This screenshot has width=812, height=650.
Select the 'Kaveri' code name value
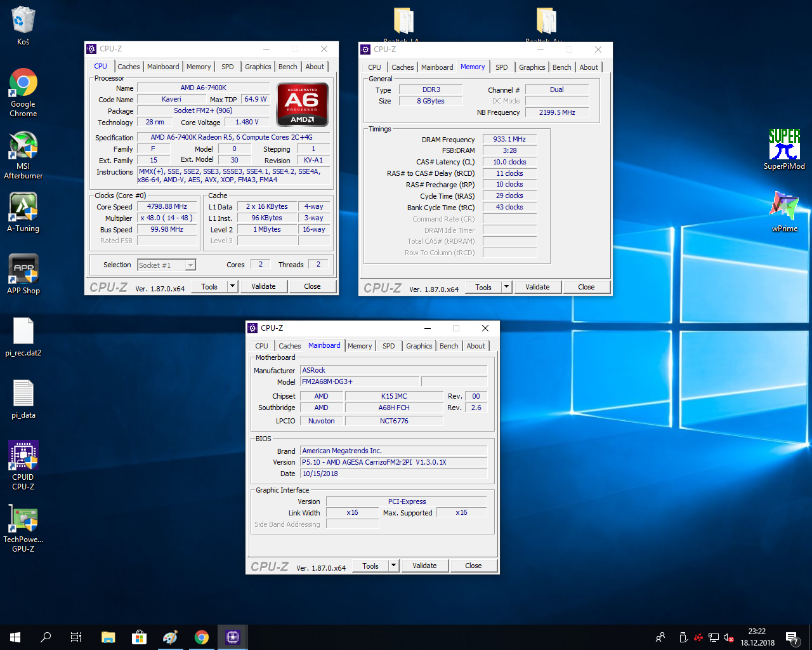(x=171, y=99)
